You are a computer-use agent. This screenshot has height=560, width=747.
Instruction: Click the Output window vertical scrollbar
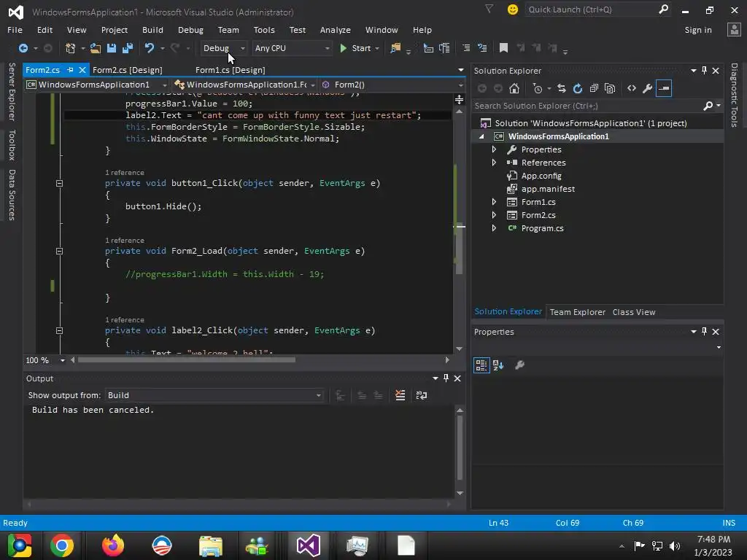(460, 448)
